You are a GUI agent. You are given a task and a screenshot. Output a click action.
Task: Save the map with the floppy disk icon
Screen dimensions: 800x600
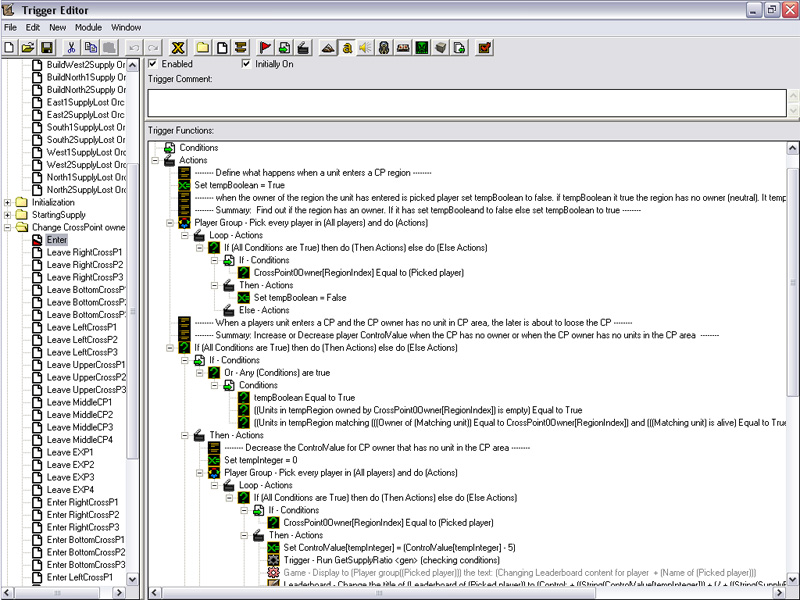(47, 48)
